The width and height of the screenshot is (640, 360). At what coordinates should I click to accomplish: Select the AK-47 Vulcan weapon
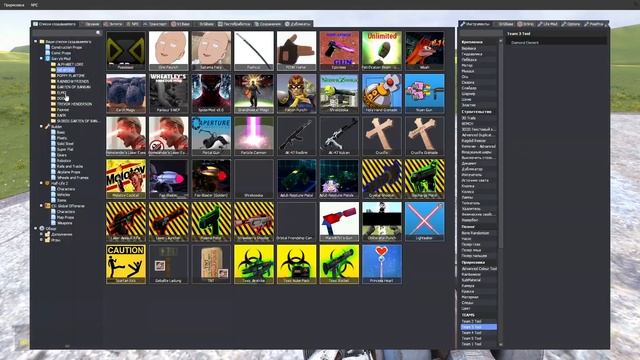coord(339,136)
